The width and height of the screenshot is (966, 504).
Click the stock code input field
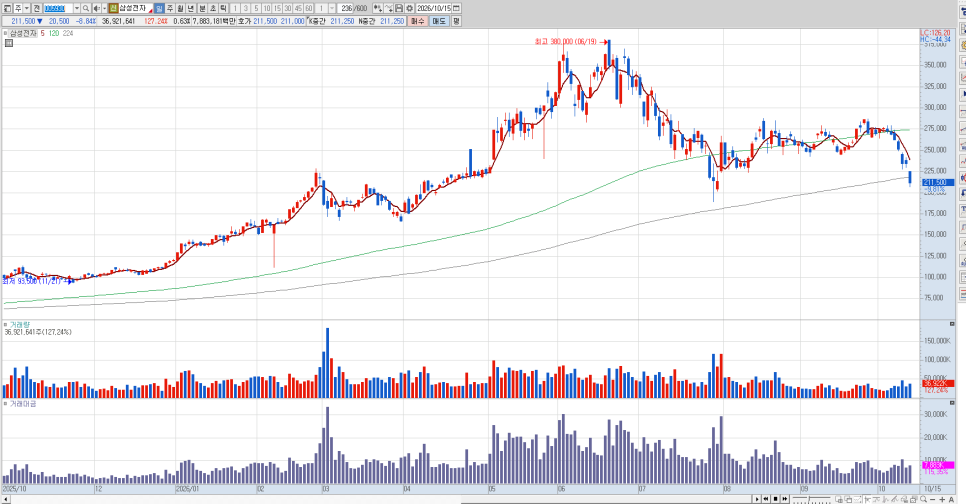click(58, 8)
